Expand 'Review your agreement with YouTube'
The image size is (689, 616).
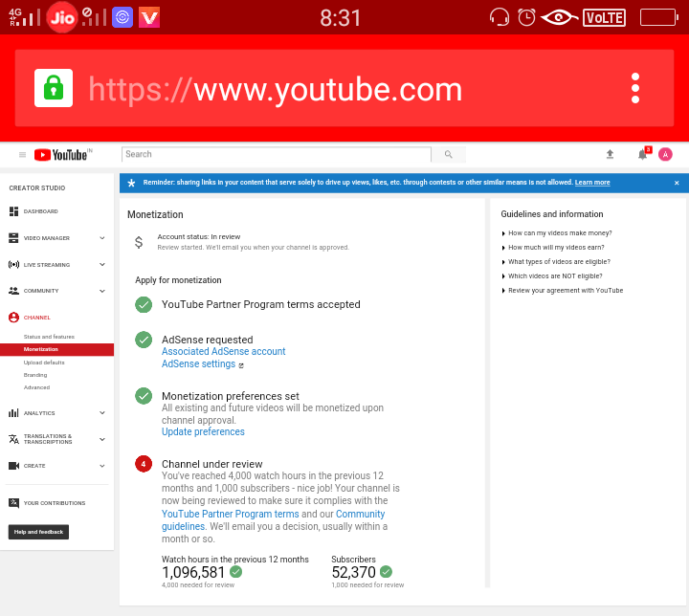[x=563, y=291]
